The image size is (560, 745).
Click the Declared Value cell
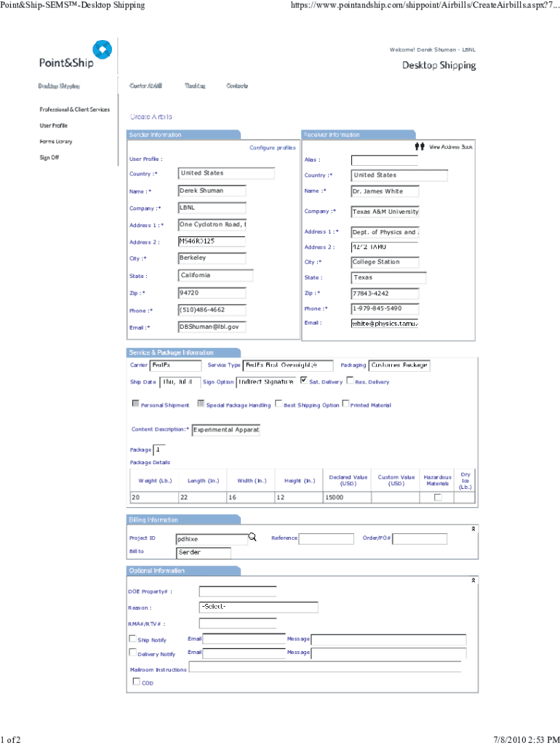coord(347,498)
